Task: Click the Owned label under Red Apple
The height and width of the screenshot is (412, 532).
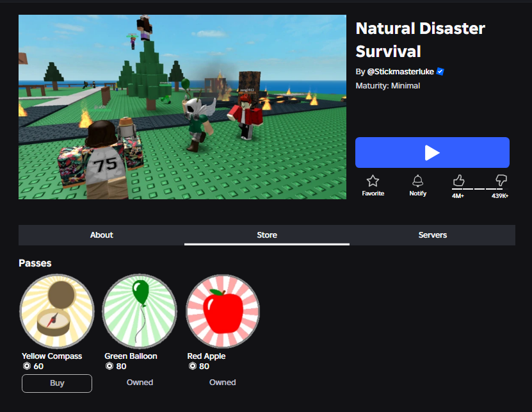Action: 223,383
